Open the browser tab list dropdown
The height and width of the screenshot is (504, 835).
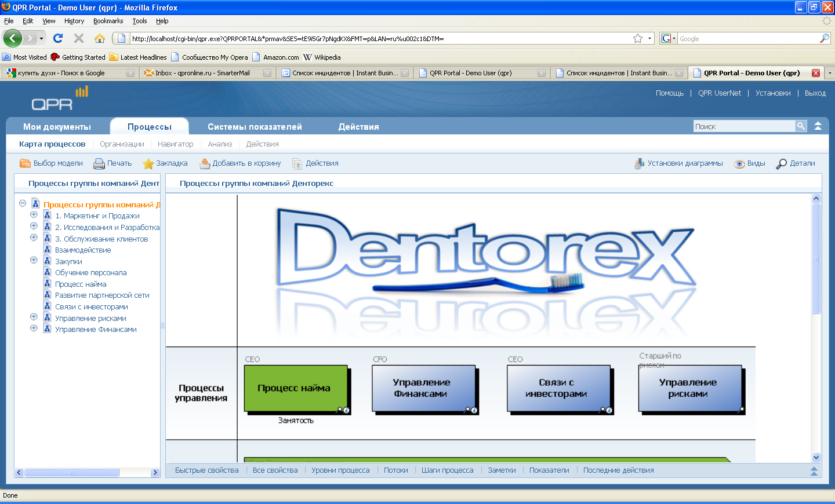(x=830, y=73)
